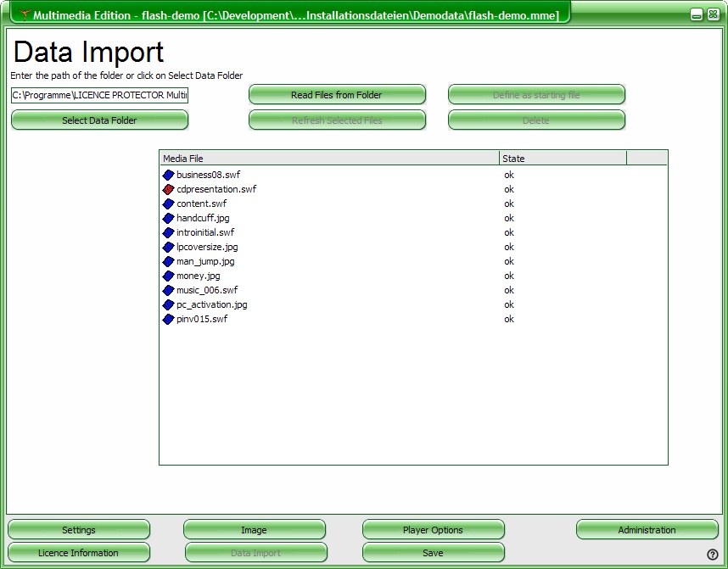Open the Settings section
This screenshot has width=728, height=569.
pos(79,530)
